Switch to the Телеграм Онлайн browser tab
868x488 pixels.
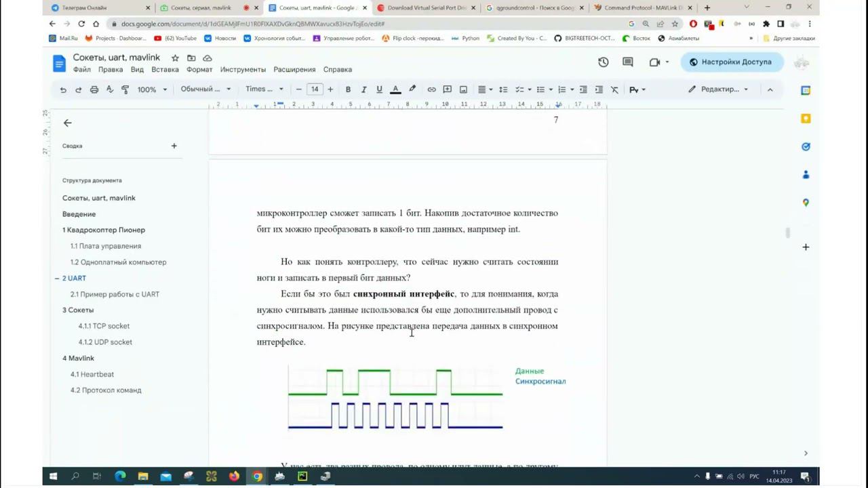100,8
